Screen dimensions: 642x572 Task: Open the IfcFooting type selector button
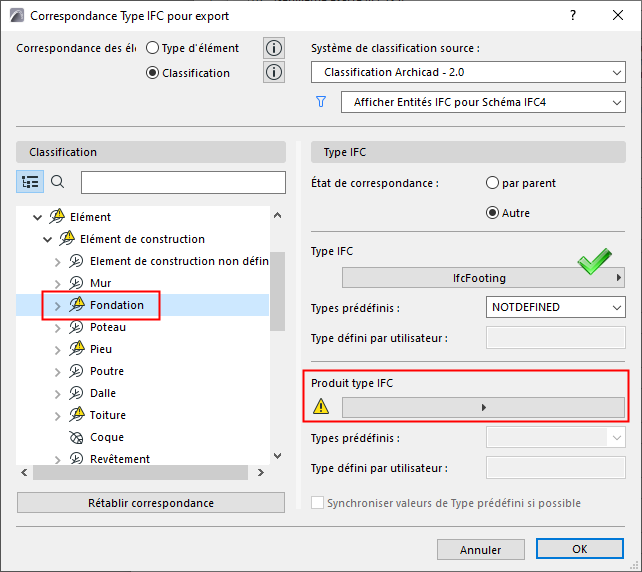point(483,277)
